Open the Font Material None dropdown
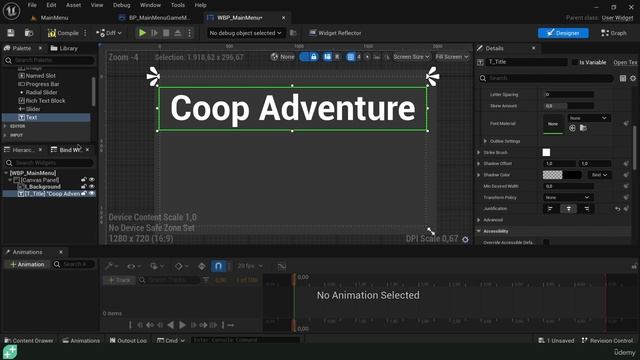This screenshot has height=360, width=640. coord(589,118)
